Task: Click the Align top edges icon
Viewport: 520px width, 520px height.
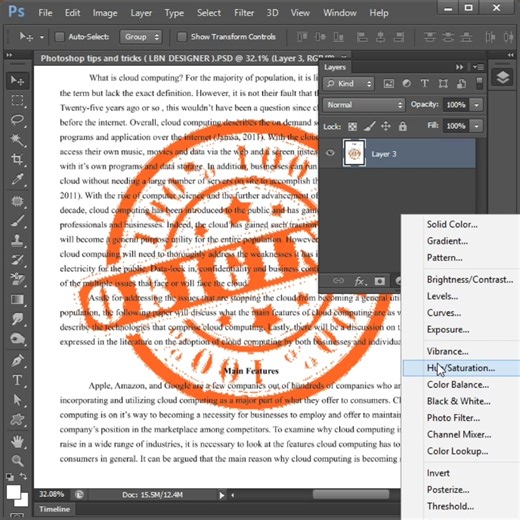Action: click(x=302, y=37)
